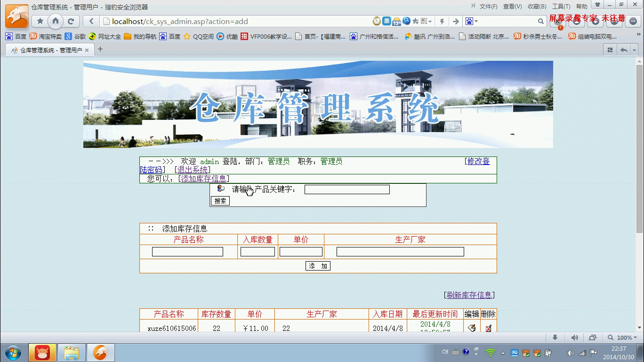Click the 退出系统 link
The height and width of the screenshot is (362, 644).
[x=193, y=170]
